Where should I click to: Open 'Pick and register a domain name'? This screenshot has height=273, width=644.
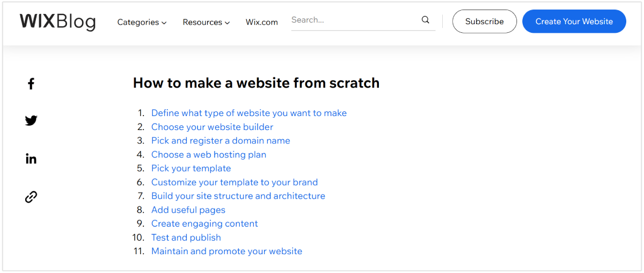click(221, 140)
